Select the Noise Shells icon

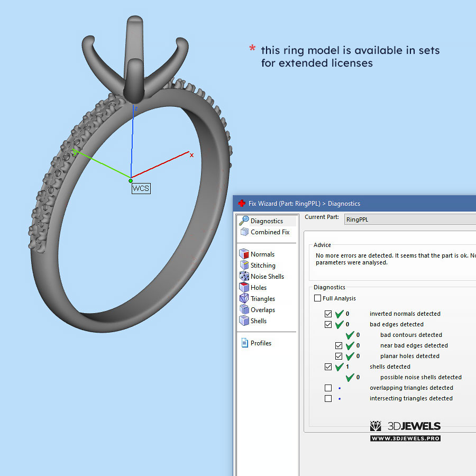(244, 277)
